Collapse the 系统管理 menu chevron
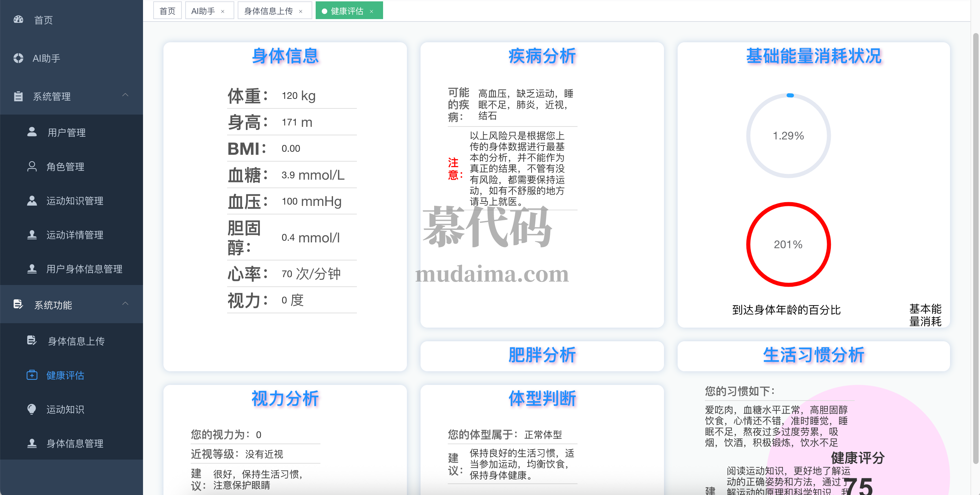The width and height of the screenshot is (980, 495). [125, 95]
